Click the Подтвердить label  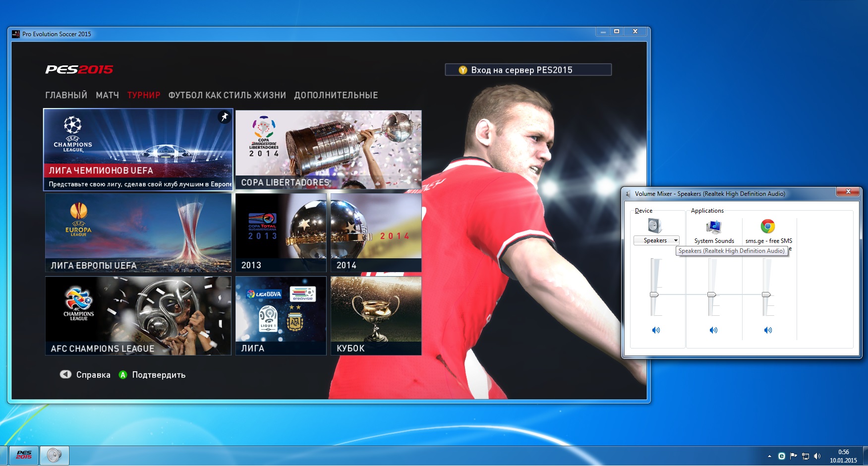click(x=159, y=375)
